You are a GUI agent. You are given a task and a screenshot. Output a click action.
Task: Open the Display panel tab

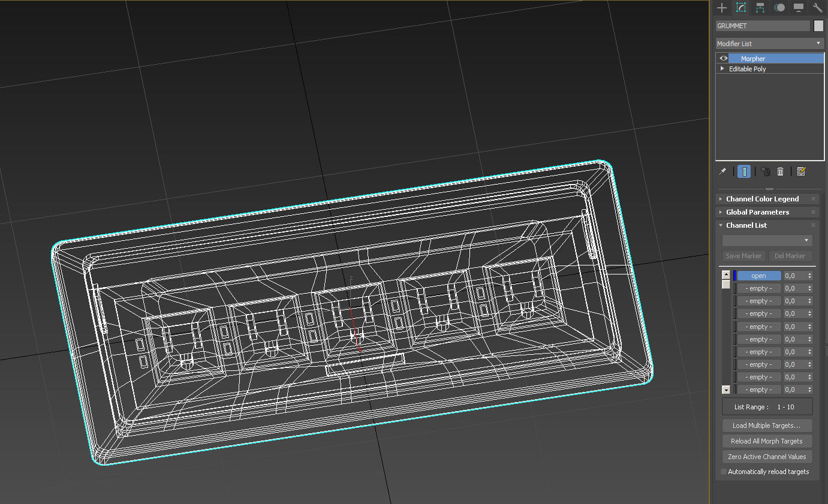tap(799, 8)
